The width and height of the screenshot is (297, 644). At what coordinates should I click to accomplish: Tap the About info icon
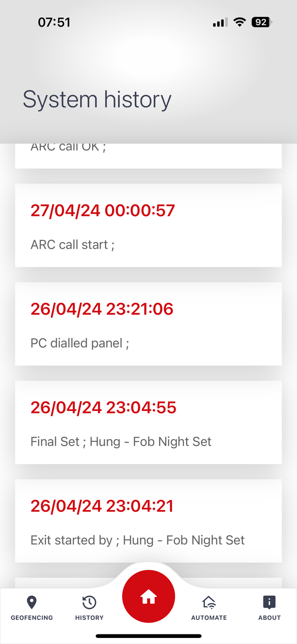pyautogui.click(x=269, y=602)
